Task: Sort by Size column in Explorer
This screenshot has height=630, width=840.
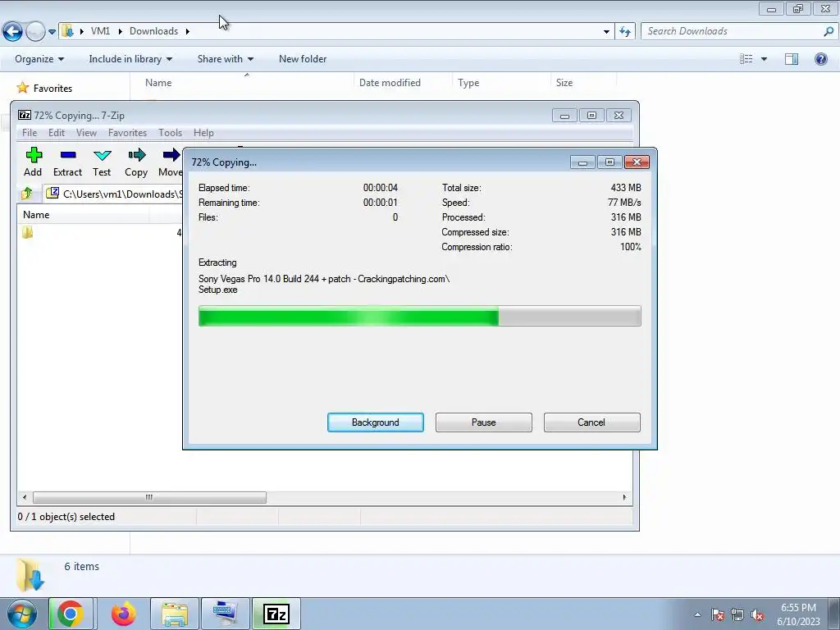Action: tap(583, 83)
